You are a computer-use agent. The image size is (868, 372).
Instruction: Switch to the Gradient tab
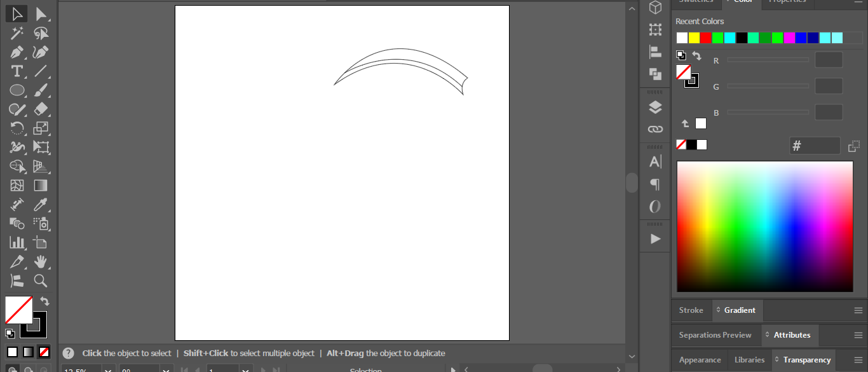tap(740, 310)
